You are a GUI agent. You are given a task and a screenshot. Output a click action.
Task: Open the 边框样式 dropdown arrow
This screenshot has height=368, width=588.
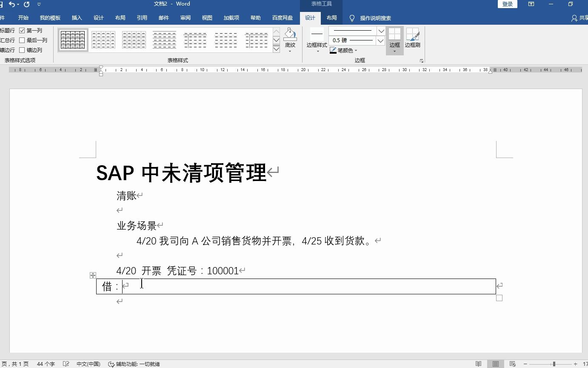tap(317, 52)
